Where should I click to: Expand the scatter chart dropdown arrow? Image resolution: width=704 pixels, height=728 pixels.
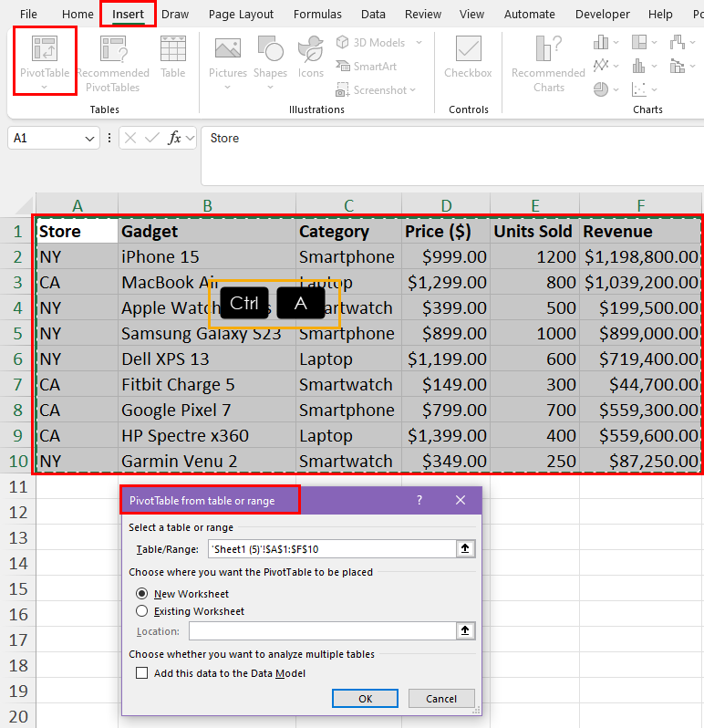pyautogui.click(x=655, y=89)
